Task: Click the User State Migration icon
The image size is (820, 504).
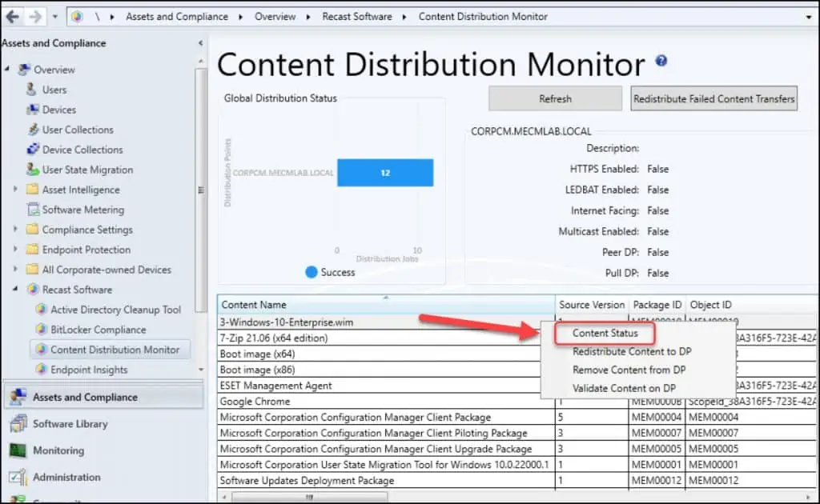Action: 33,170
